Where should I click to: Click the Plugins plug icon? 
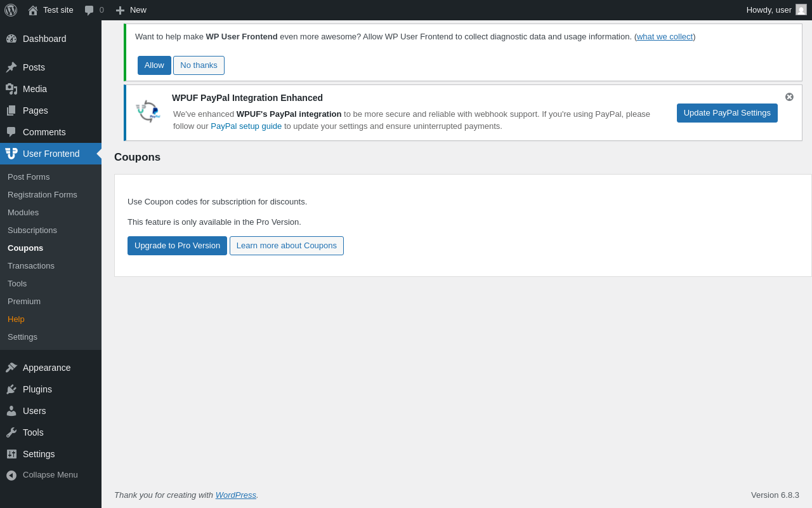pos(11,389)
